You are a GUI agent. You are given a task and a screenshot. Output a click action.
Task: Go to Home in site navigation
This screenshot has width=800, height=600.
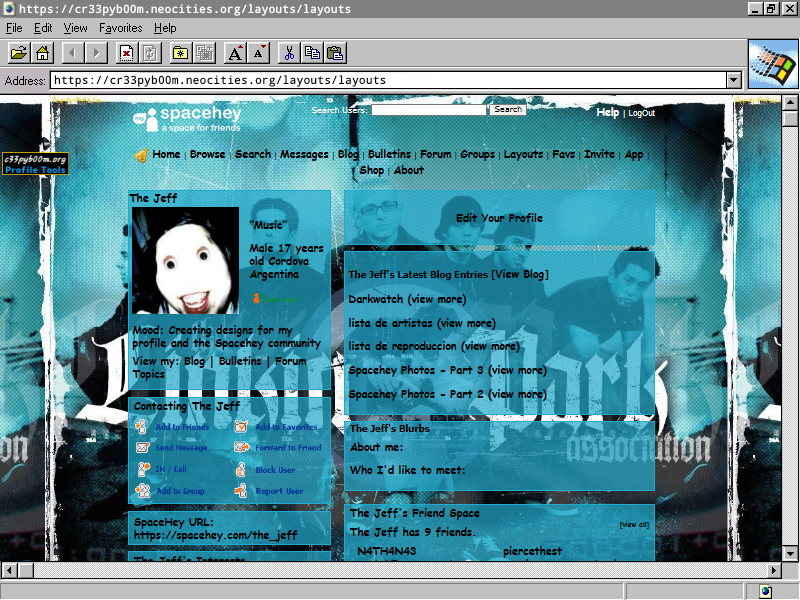pos(166,154)
